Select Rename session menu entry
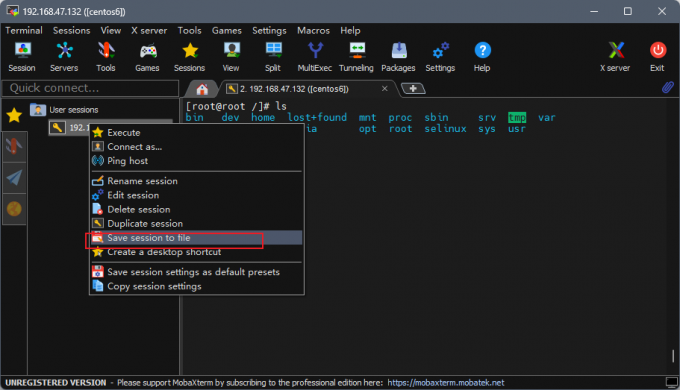 (196, 181)
